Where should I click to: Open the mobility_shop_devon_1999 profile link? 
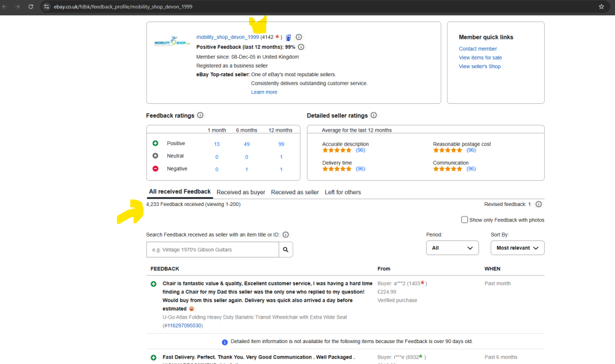tap(228, 38)
